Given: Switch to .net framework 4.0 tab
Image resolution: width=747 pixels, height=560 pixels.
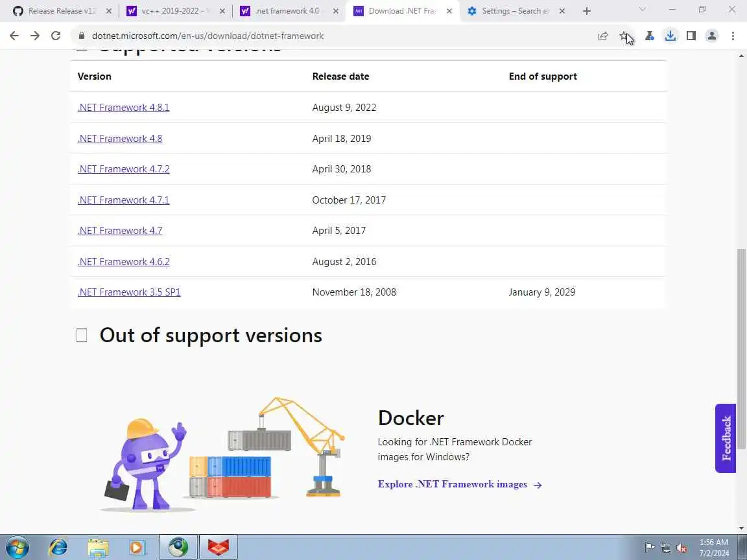Looking at the screenshot, I should (x=287, y=11).
